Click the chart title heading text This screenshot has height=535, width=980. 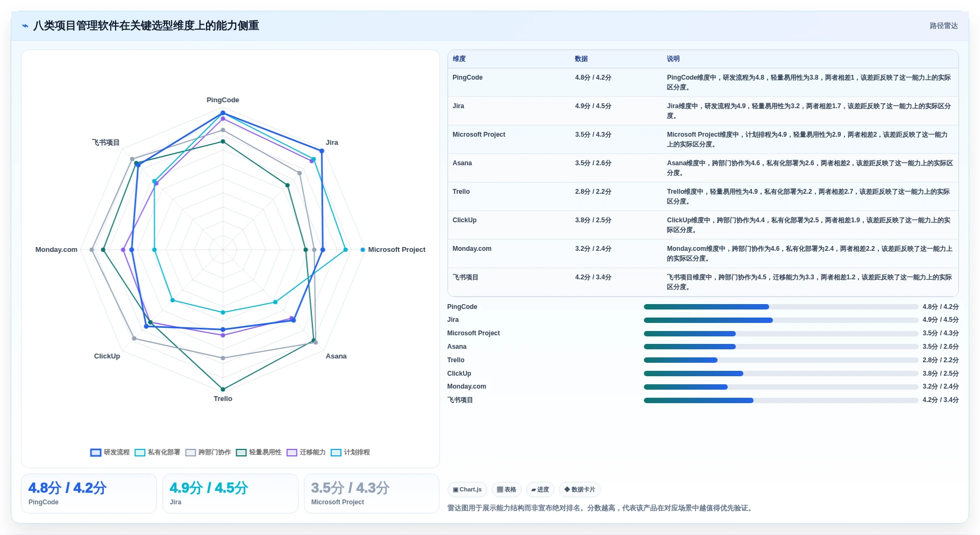coord(146,26)
